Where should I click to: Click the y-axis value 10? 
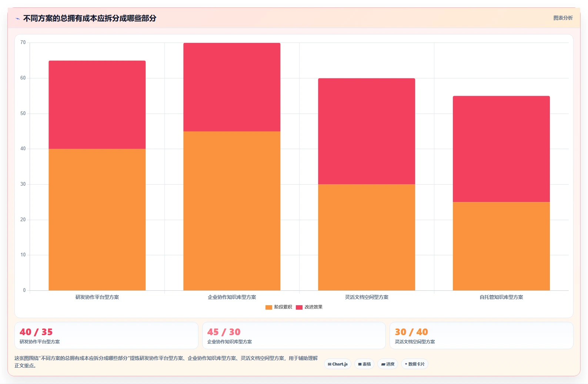pos(23,255)
